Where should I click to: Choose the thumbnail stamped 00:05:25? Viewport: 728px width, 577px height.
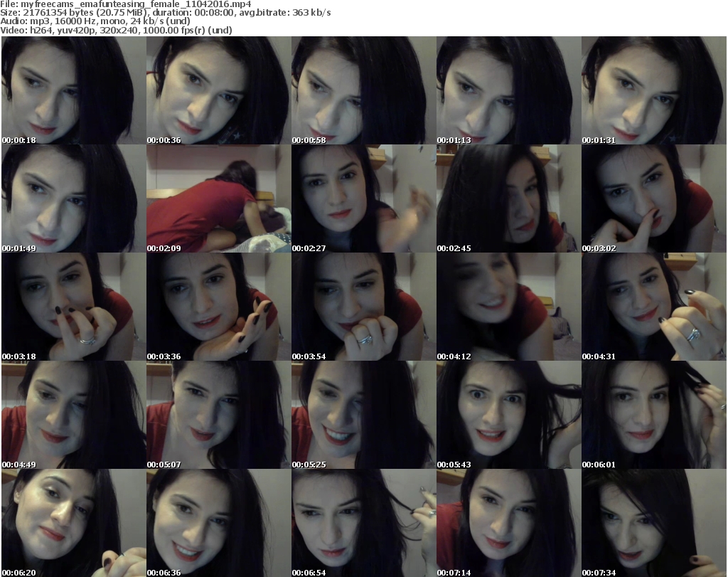click(363, 415)
